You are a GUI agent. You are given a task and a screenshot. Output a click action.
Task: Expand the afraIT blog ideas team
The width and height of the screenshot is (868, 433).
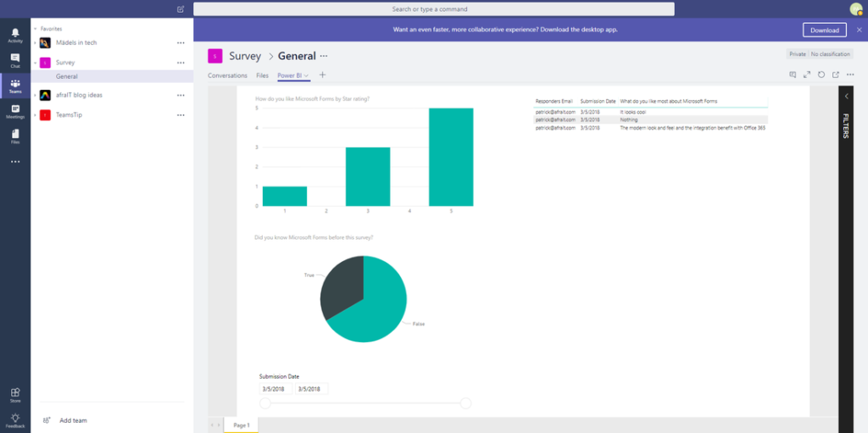35,95
